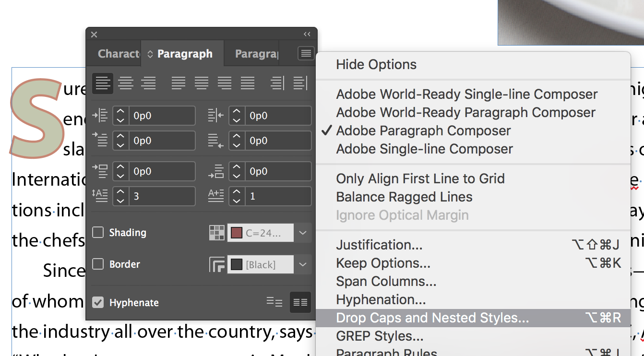The height and width of the screenshot is (356, 644).
Task: Justify text with last line aligned right
Action: pos(225,83)
